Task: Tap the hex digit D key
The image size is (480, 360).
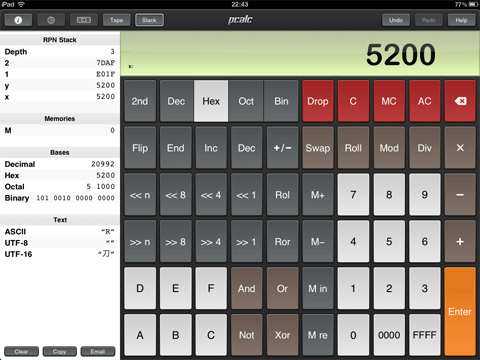Action: pyautogui.click(x=140, y=288)
